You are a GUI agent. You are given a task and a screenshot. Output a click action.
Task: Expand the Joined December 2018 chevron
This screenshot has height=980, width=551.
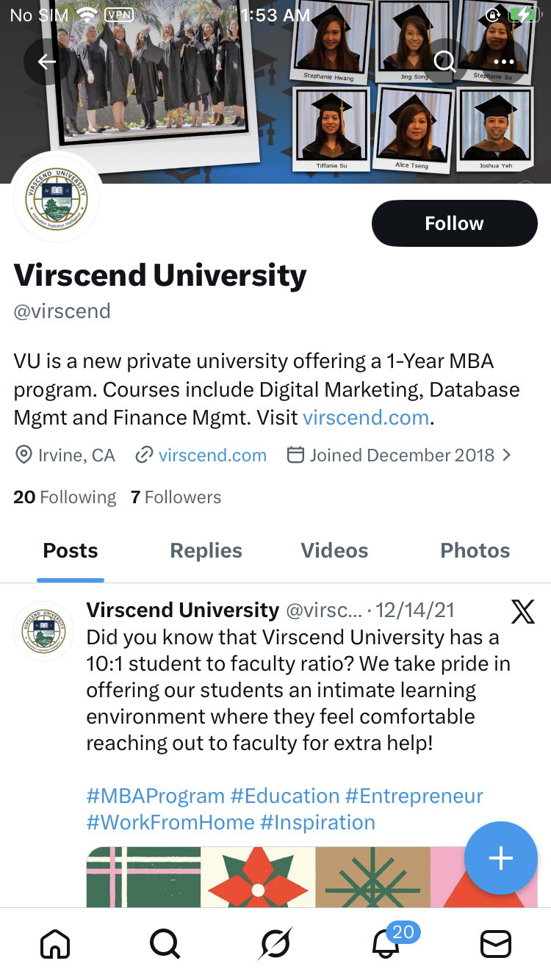pos(506,455)
